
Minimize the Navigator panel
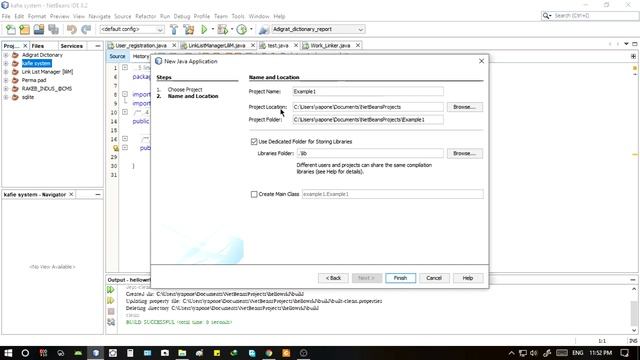[x=98, y=195]
